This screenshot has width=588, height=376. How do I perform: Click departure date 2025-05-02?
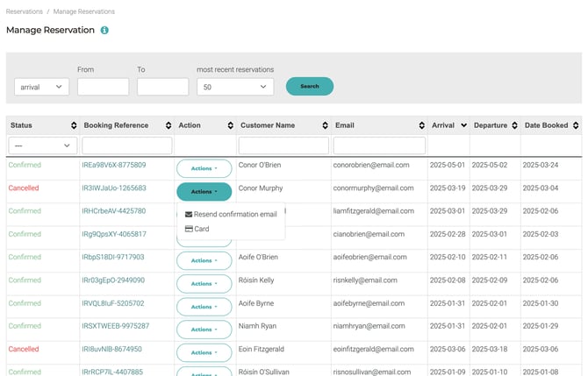[490, 165]
